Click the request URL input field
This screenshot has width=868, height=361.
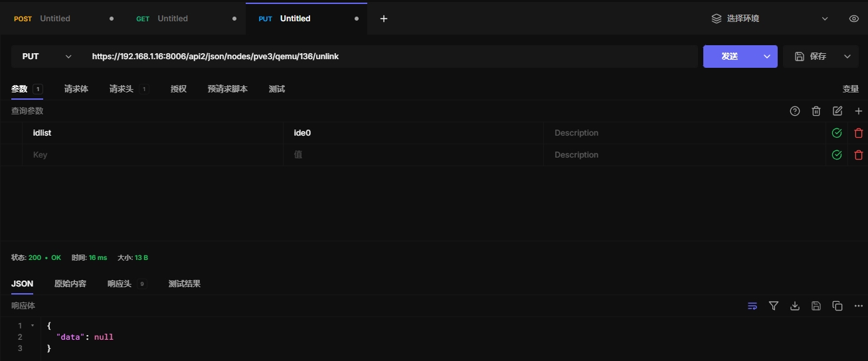[392, 57]
